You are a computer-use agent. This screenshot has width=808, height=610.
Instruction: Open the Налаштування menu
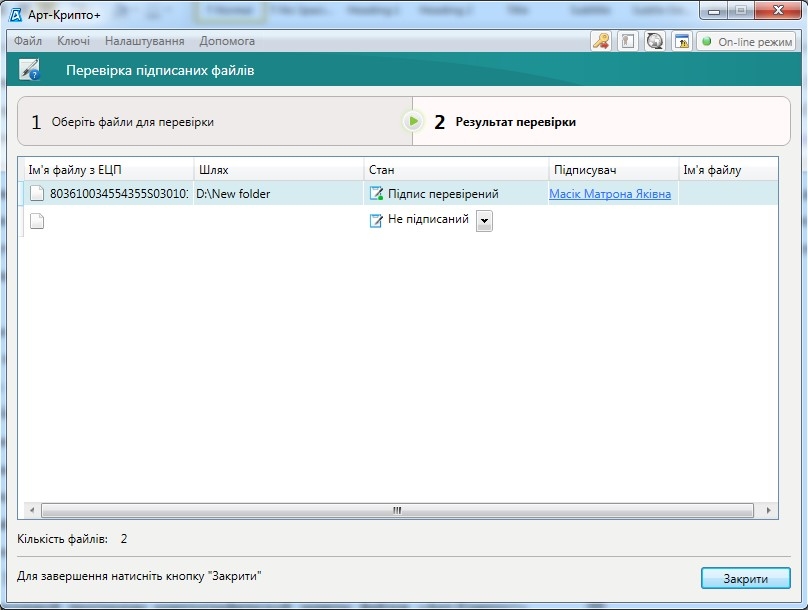[145, 41]
